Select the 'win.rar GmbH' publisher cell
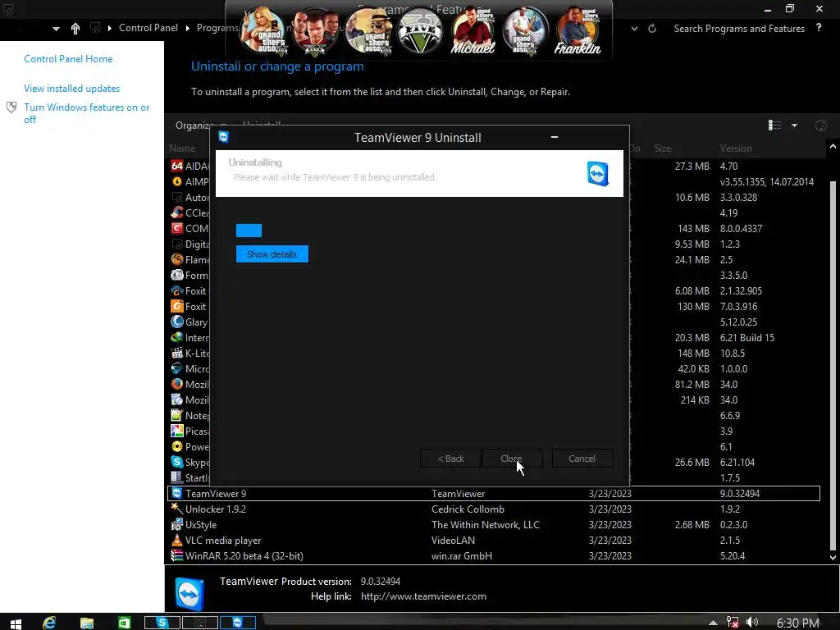 (462, 555)
